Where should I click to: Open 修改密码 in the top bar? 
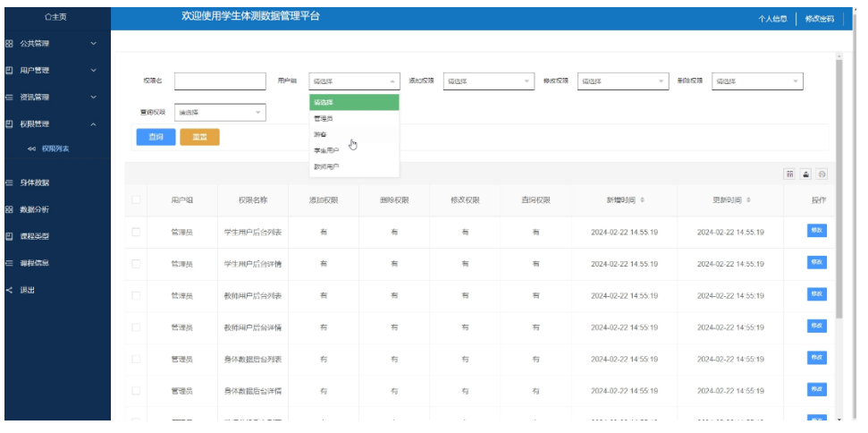820,19
